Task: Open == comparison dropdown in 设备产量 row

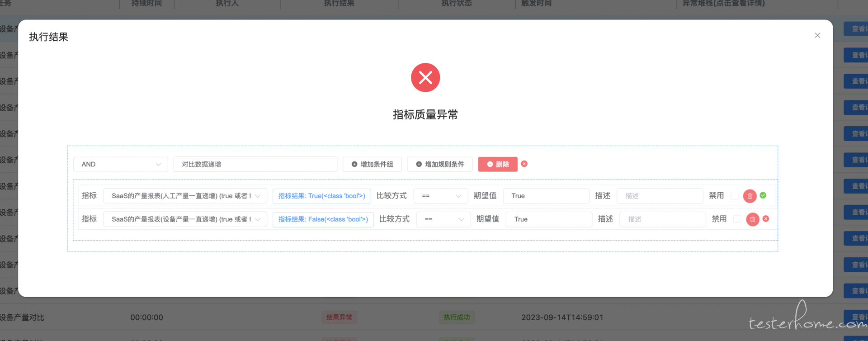Action: [443, 219]
